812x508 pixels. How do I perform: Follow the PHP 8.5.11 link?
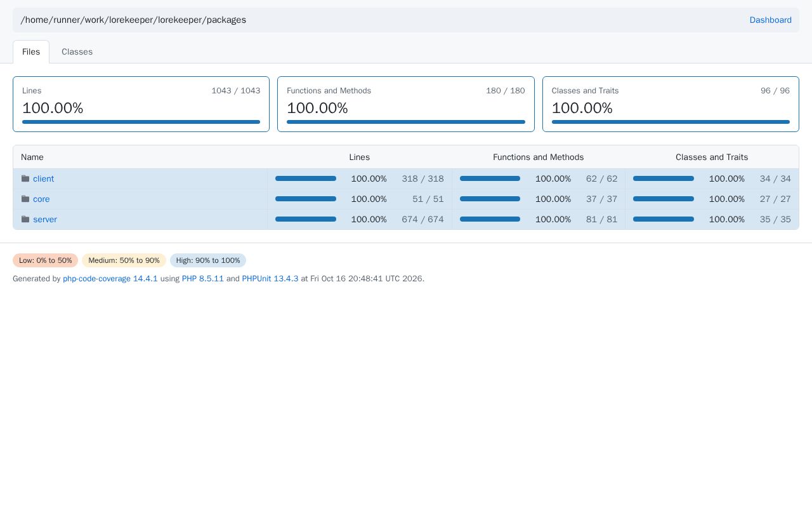coord(203,279)
